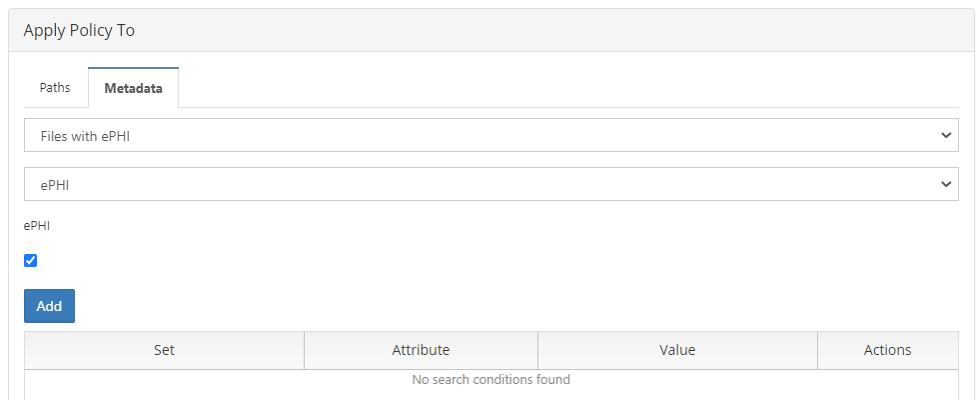980x400 pixels.
Task: Switch to the Paths tab
Action: pyautogui.click(x=55, y=88)
